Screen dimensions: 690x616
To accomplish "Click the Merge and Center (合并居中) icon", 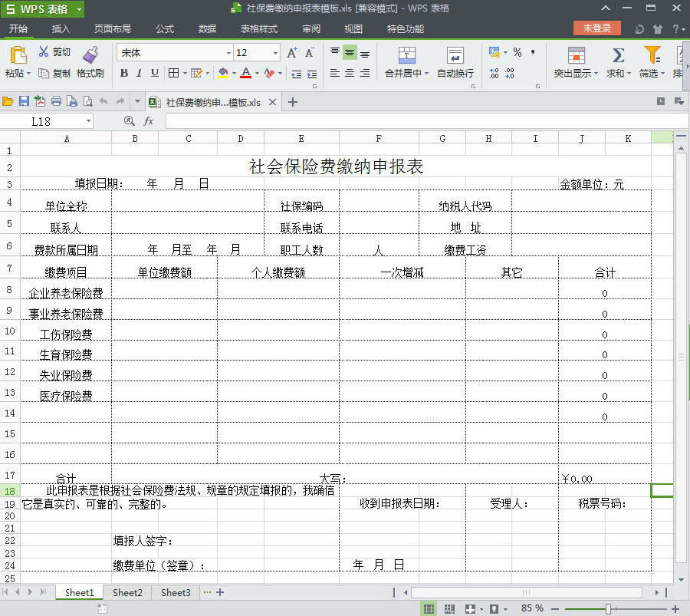I will click(407, 55).
